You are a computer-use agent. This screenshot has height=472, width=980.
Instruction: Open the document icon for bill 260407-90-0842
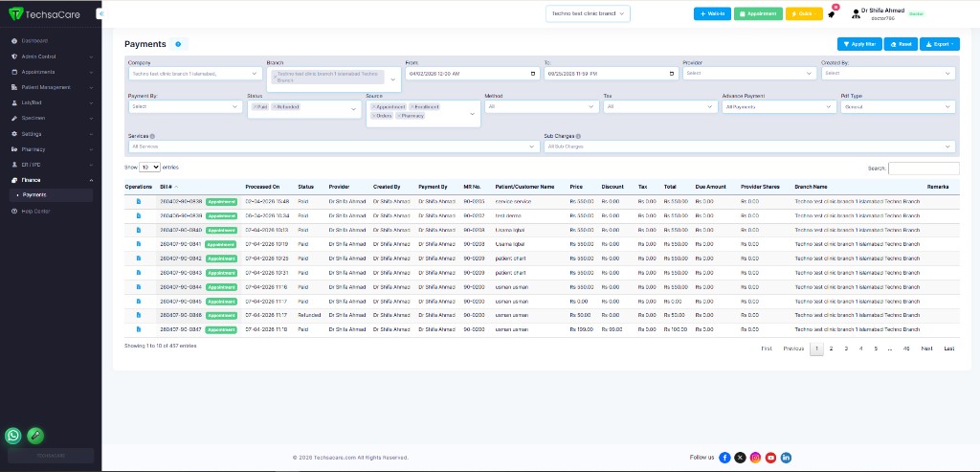tap(139, 258)
